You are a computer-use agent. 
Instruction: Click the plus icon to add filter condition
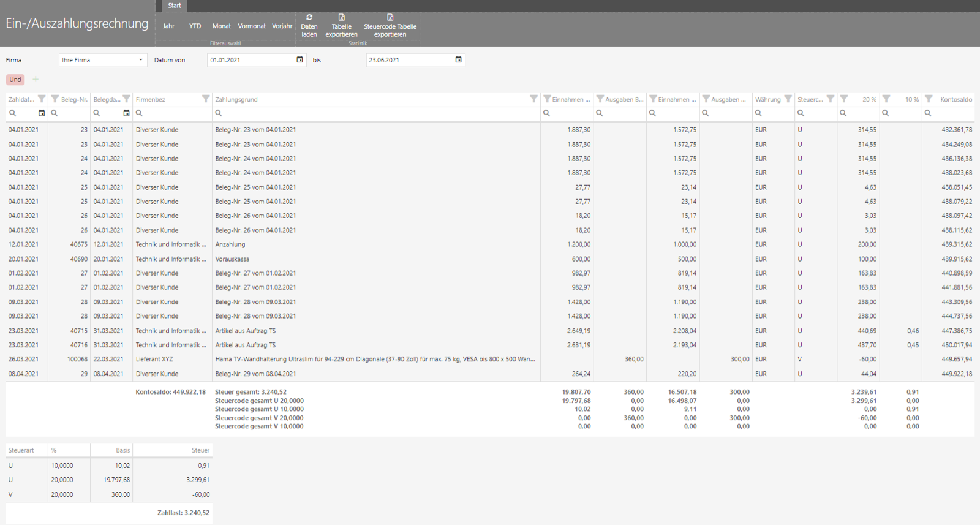pyautogui.click(x=36, y=79)
